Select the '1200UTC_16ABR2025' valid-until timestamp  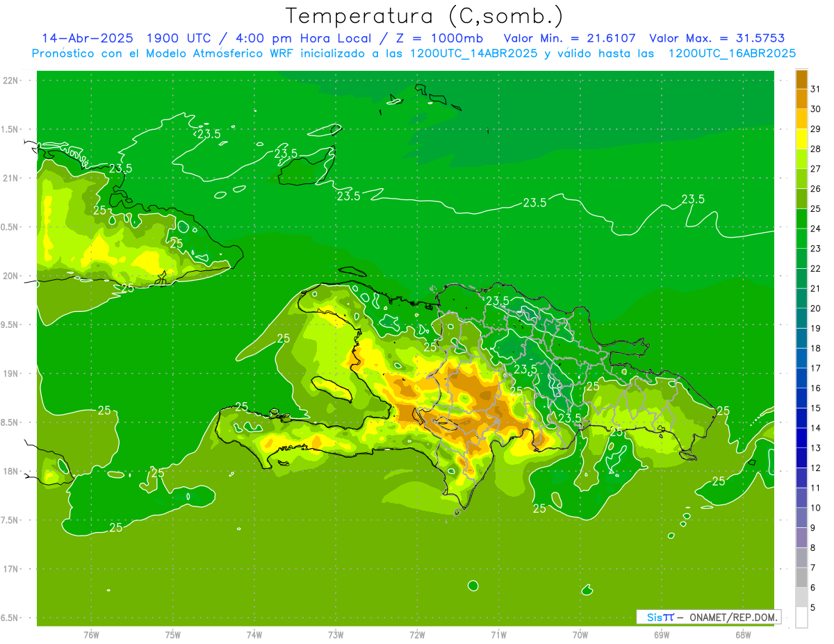[x=732, y=53]
